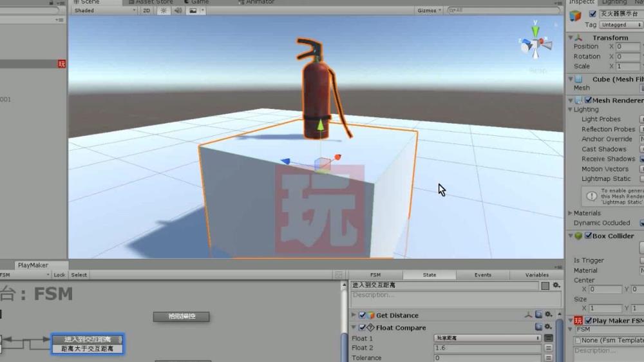Disable Box Collider component checkbox
Image resolution: width=644 pixels, height=362 pixels.
[x=588, y=236]
